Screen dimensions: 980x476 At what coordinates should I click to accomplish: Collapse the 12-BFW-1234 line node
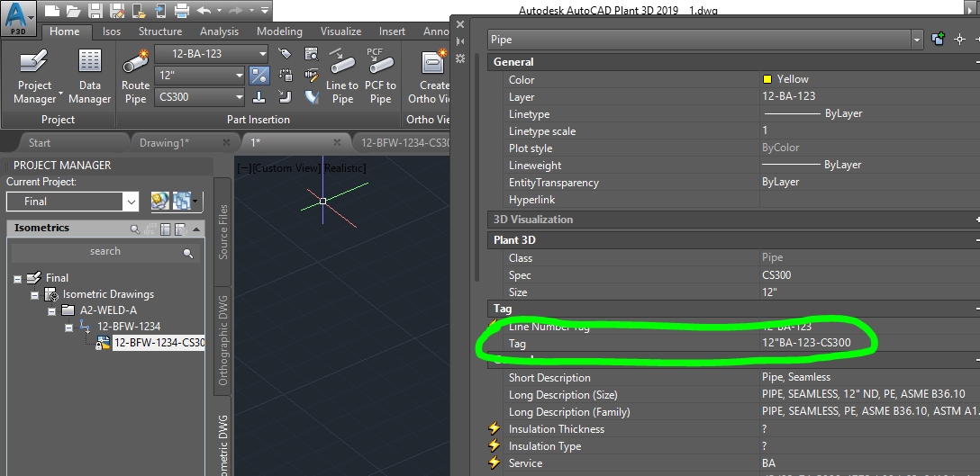[68, 328]
